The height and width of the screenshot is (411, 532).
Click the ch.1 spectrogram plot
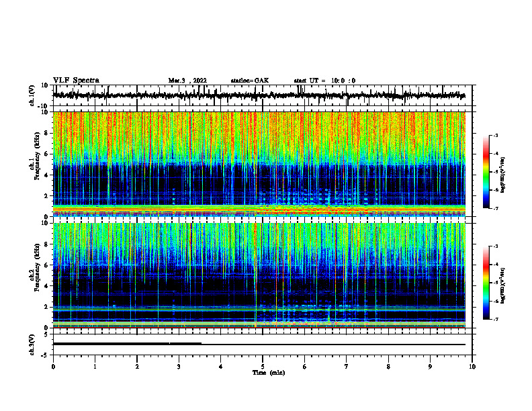point(259,164)
